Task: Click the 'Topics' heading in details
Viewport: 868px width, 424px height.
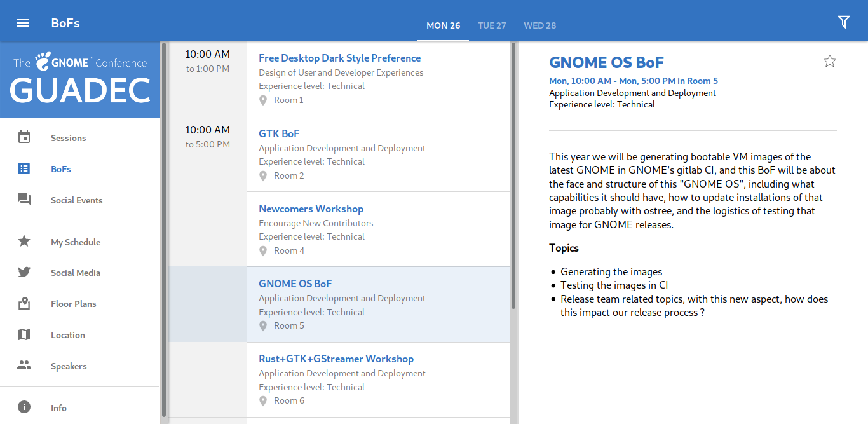Action: 564,248
